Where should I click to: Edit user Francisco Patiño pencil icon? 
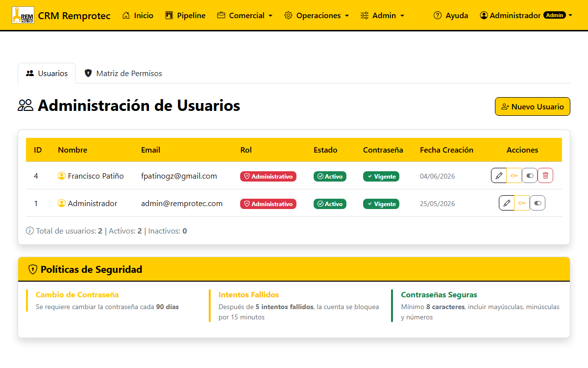[x=499, y=176]
